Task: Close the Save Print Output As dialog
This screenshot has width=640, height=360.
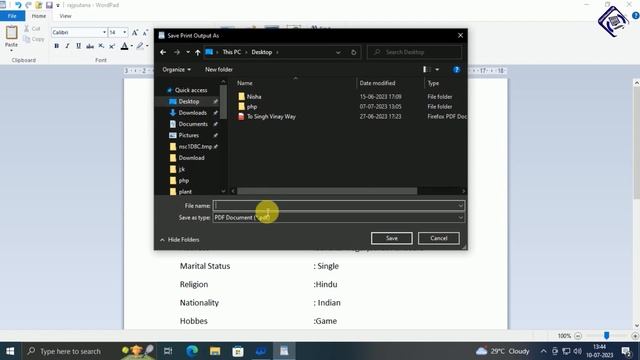Action: [460, 36]
